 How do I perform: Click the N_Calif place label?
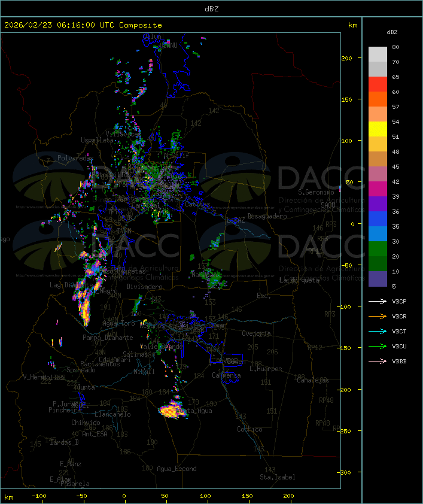tap(176, 156)
